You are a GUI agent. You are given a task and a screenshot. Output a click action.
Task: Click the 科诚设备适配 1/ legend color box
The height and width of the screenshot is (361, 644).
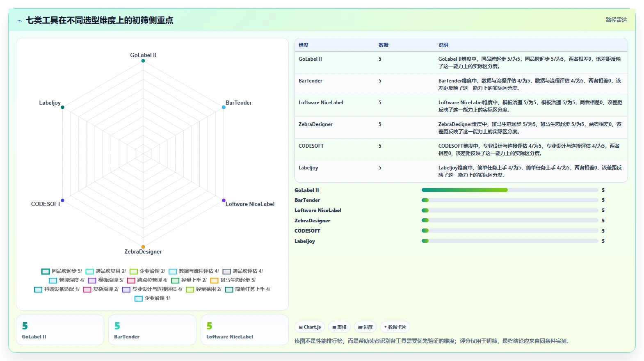click(x=38, y=290)
